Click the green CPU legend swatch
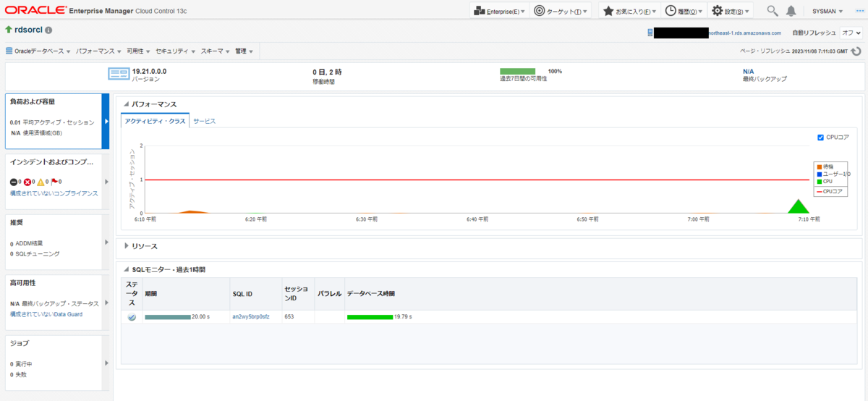The height and width of the screenshot is (401, 868). click(x=819, y=182)
